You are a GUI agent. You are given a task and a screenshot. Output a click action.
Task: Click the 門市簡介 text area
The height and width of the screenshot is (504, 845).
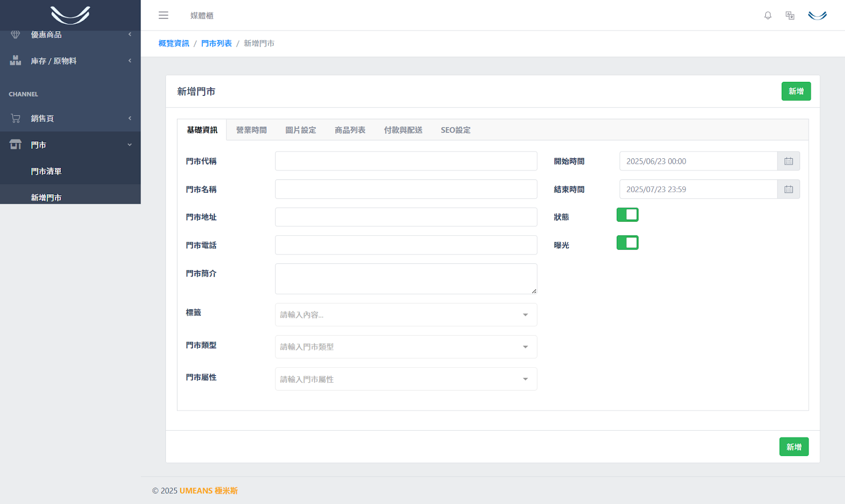(406, 279)
